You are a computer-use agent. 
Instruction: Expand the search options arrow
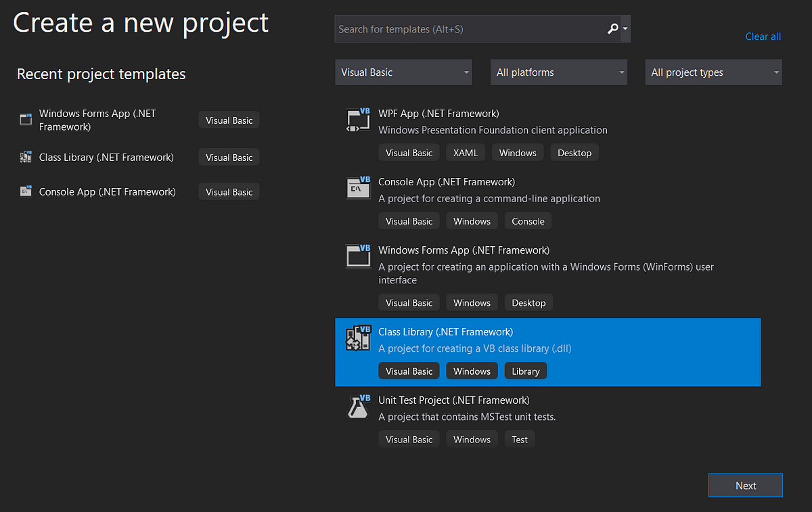(625, 29)
